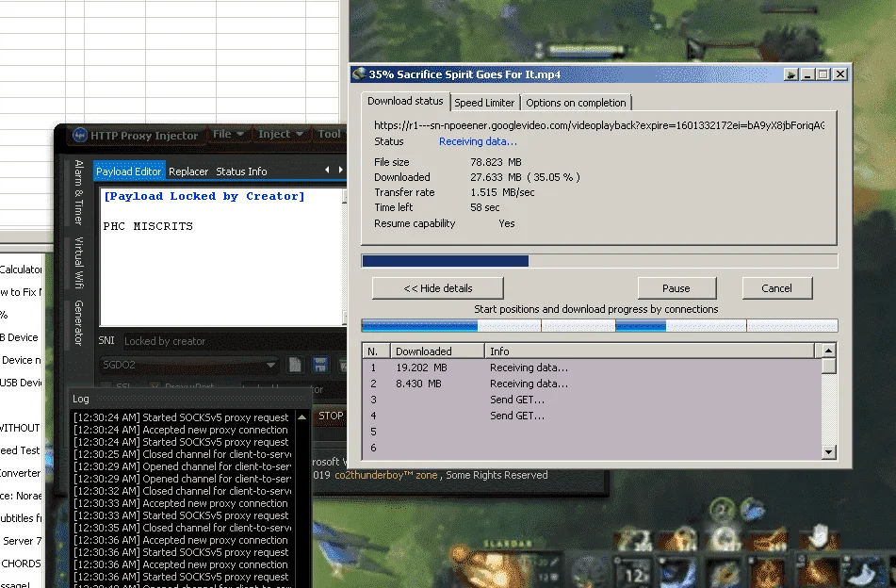Screen dimensions: 896x588
Task: Open the Speed Limiter tab
Action: (484, 103)
